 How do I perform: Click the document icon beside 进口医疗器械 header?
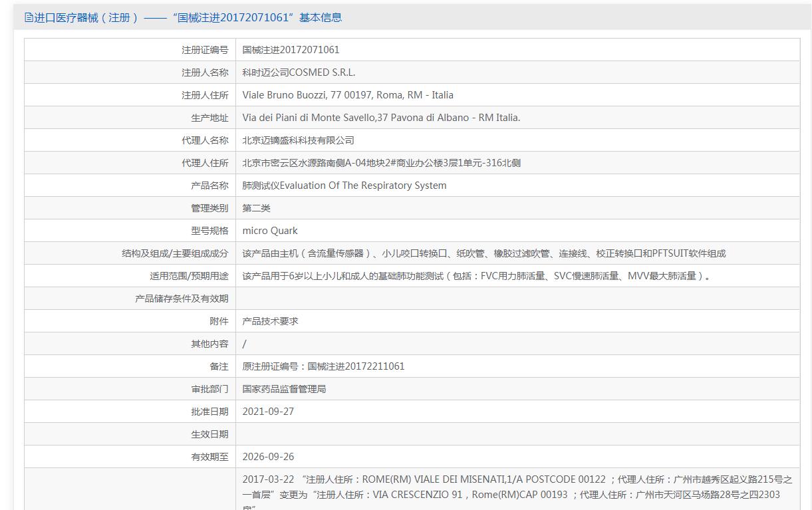[x=29, y=17]
